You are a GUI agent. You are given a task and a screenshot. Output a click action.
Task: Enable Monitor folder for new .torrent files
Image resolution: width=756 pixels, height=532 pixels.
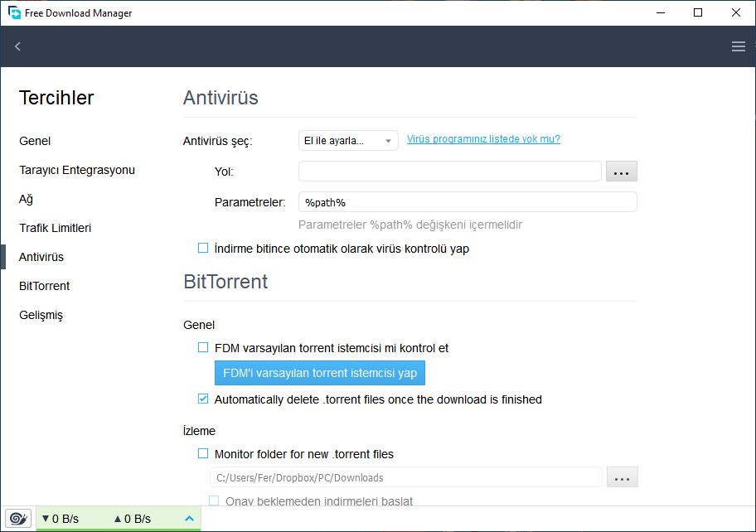(203, 453)
